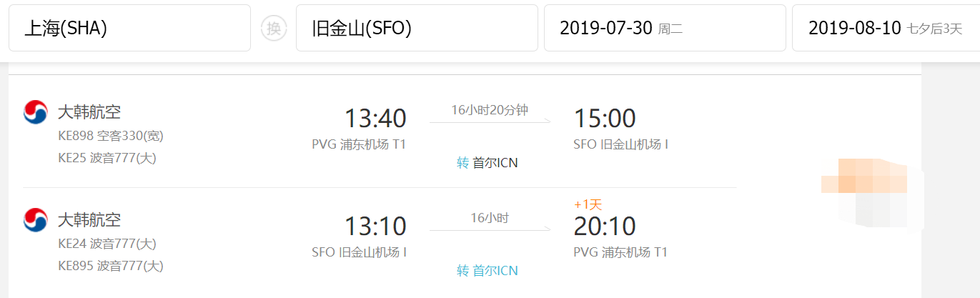Viewport: 980px width, 298px height.
Task: Click the outbound flight duration arrow line
Action: pos(490,122)
